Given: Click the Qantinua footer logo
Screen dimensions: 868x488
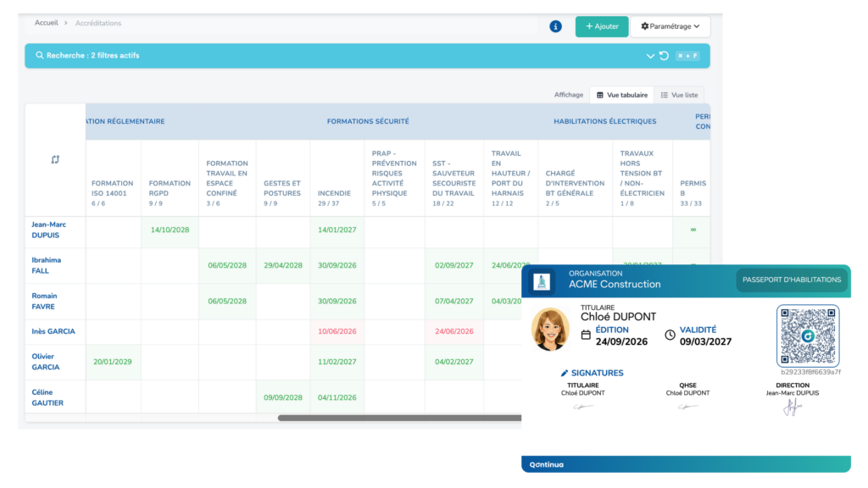Looking at the screenshot, I should 547,465.
